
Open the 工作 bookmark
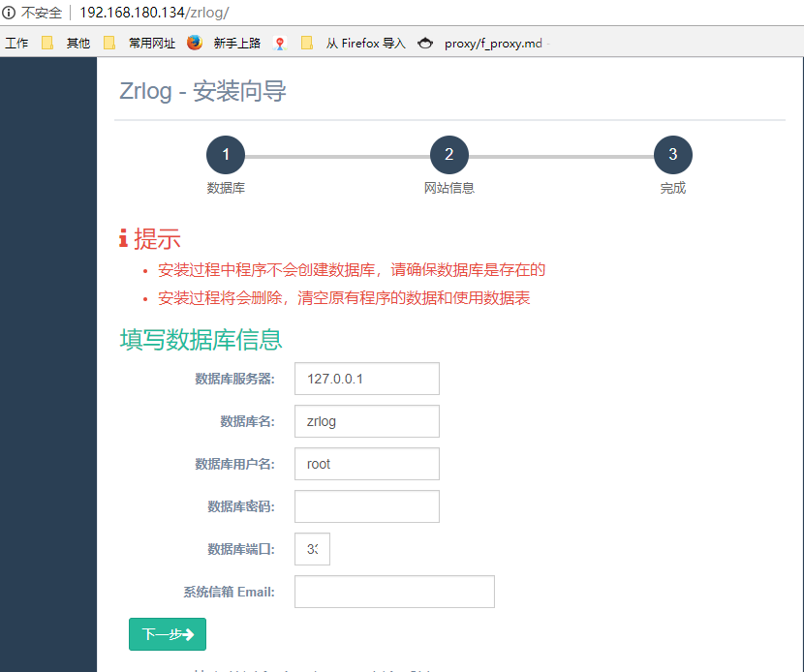click(16, 44)
